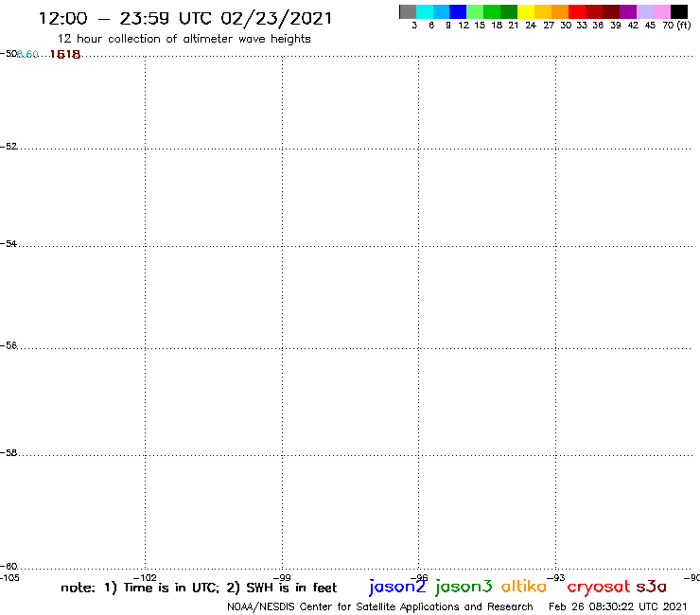This screenshot has height=615, width=700.
Task: Click the dark red '1518' data value
Action: pyautogui.click(x=65, y=55)
